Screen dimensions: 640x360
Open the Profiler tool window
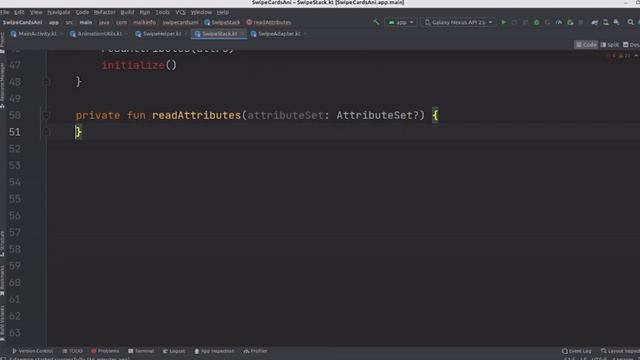(x=255, y=351)
